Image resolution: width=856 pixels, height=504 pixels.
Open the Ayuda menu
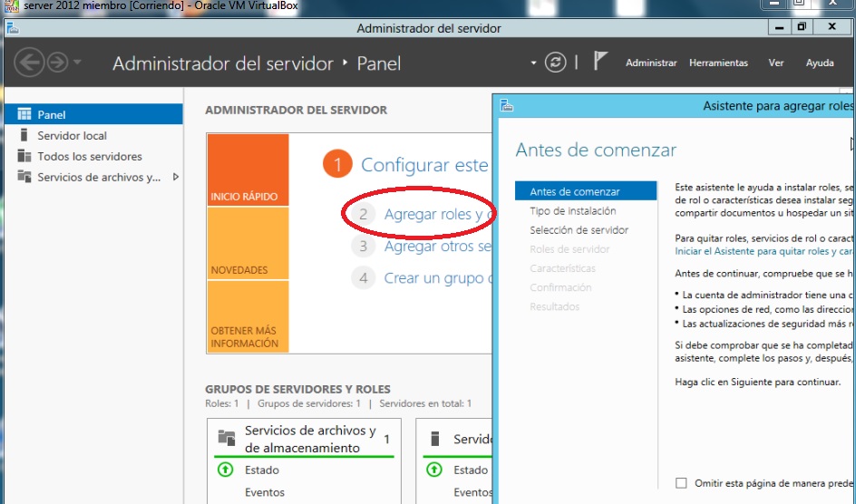pos(820,63)
